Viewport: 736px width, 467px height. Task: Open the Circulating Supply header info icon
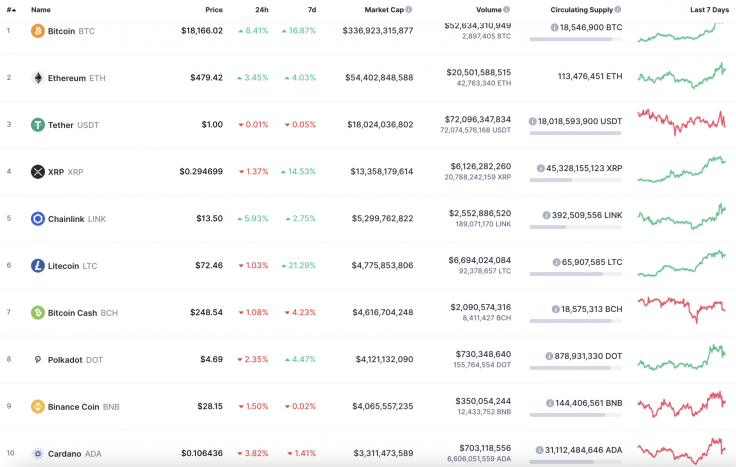coord(618,9)
